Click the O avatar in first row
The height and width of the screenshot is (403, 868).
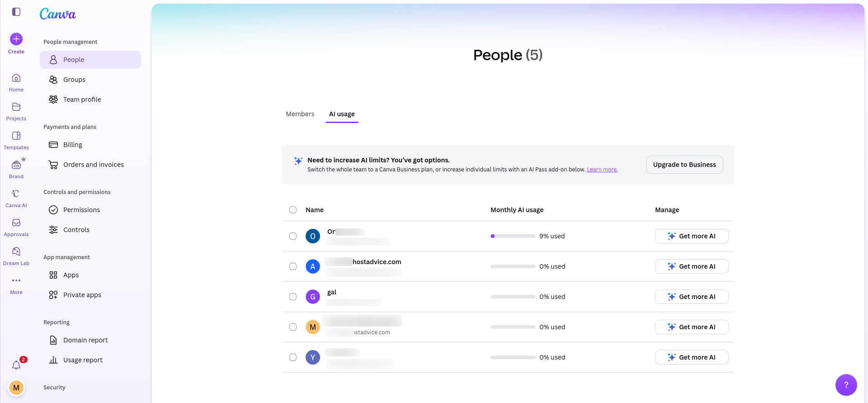pos(313,236)
